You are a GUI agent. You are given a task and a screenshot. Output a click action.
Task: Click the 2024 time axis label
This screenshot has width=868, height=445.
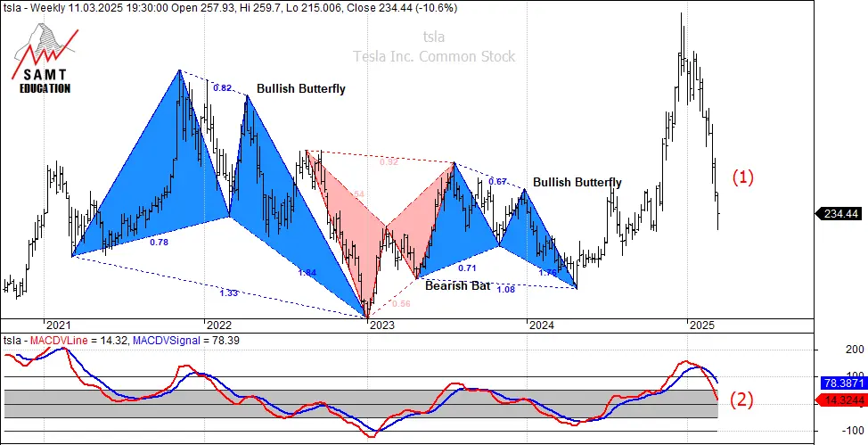pyautogui.click(x=542, y=326)
